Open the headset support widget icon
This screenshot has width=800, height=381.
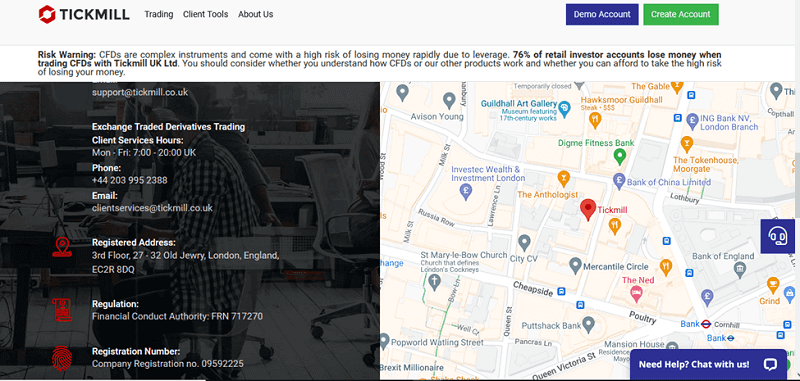[x=778, y=236]
